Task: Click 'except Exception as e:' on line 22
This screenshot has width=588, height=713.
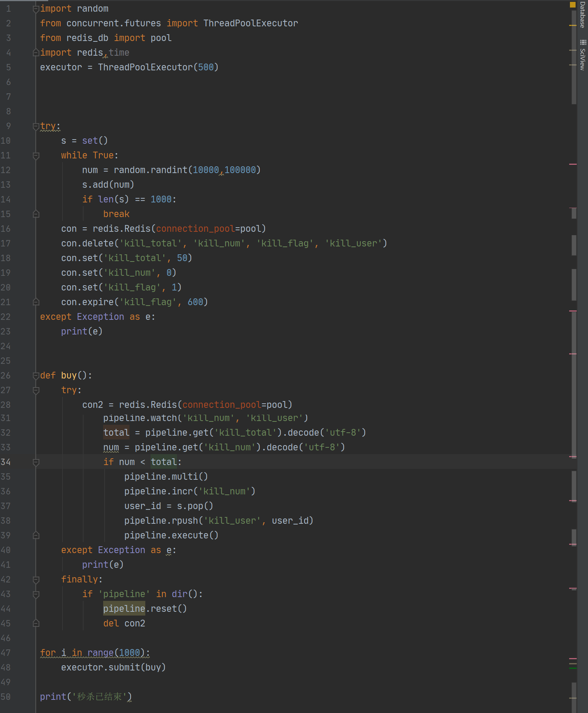Action: click(x=97, y=317)
